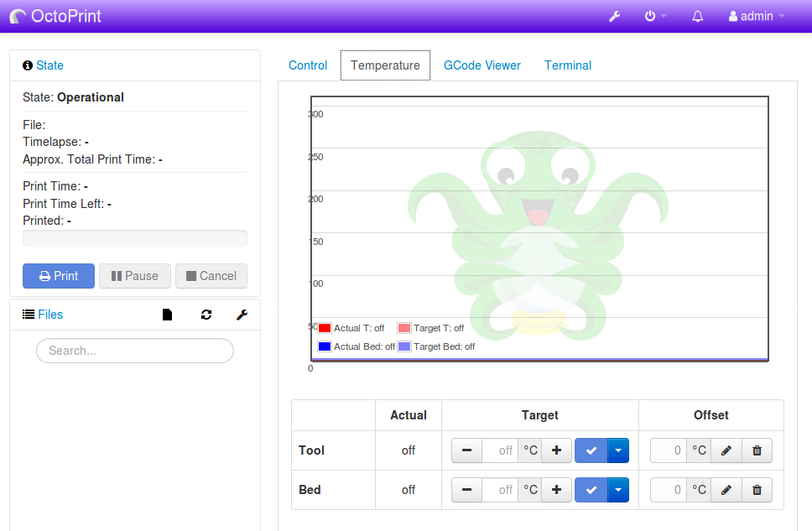812x531 pixels.
Task: Focus the file search field
Action: click(x=135, y=351)
